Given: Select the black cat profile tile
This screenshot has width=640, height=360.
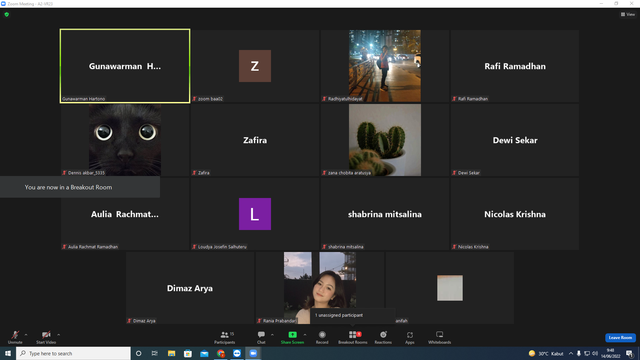Looking at the screenshot, I should point(125,140).
